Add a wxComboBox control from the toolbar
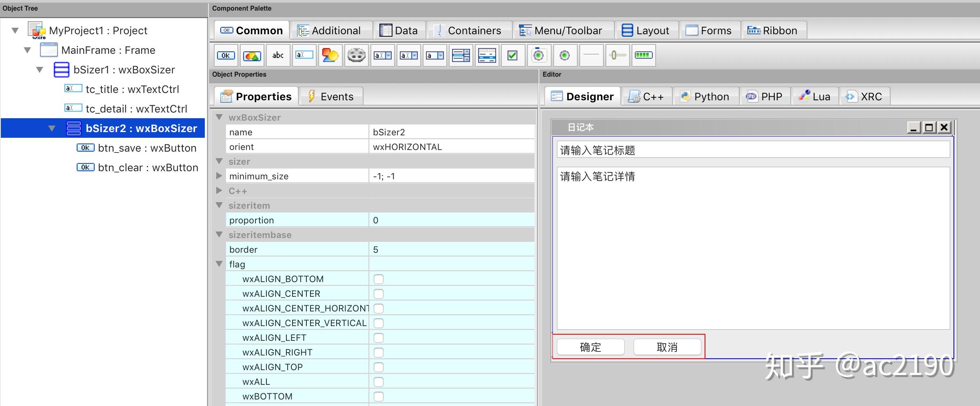The height and width of the screenshot is (406, 980). click(x=382, y=55)
